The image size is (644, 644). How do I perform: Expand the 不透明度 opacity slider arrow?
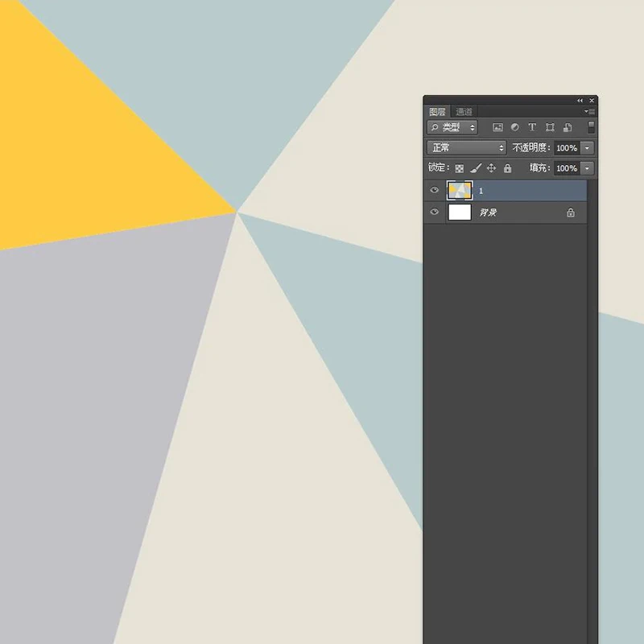pyautogui.click(x=588, y=148)
